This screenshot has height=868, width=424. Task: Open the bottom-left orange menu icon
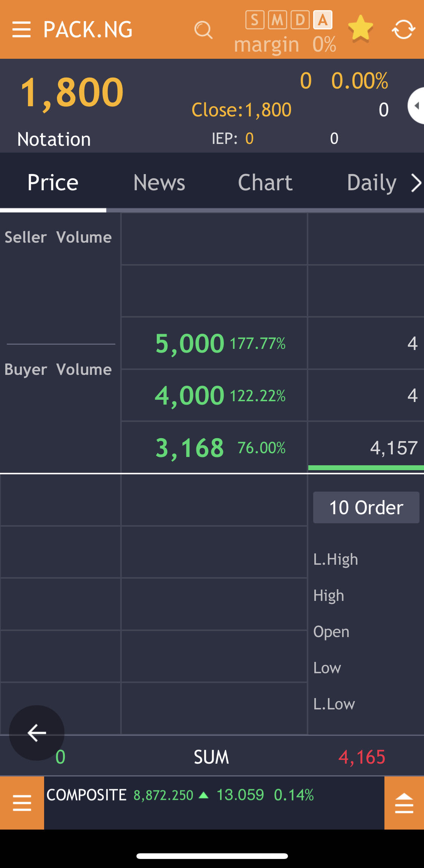[x=22, y=803]
